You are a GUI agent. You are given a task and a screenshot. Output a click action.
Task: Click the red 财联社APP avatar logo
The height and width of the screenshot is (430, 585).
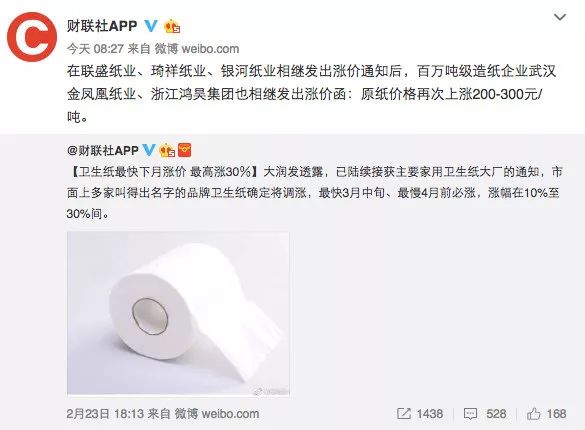pyautogui.click(x=32, y=37)
